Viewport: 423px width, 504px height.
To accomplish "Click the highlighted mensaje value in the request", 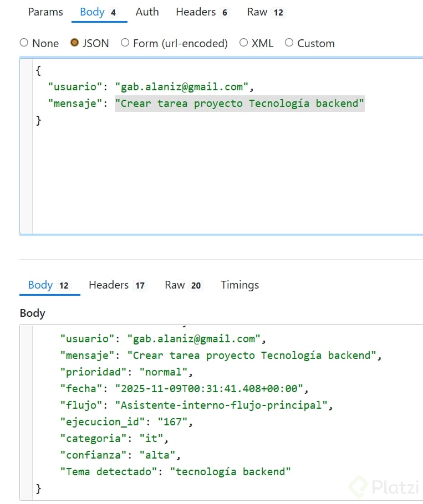I will coord(239,104).
